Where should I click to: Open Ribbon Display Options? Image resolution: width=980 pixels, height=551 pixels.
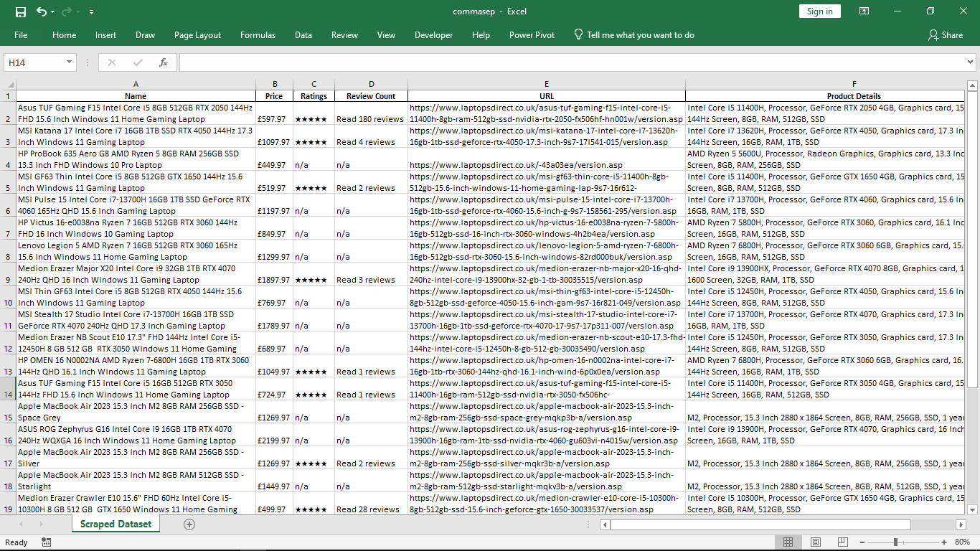864,11
